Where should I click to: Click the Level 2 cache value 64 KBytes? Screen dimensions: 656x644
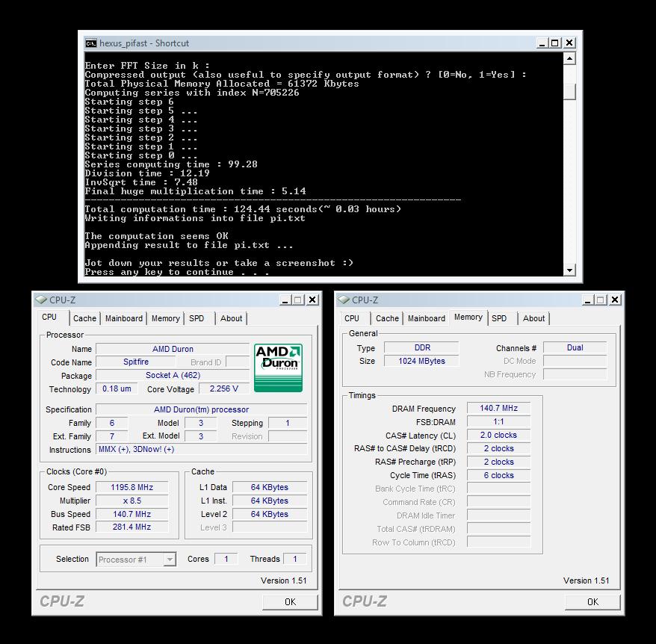270,514
